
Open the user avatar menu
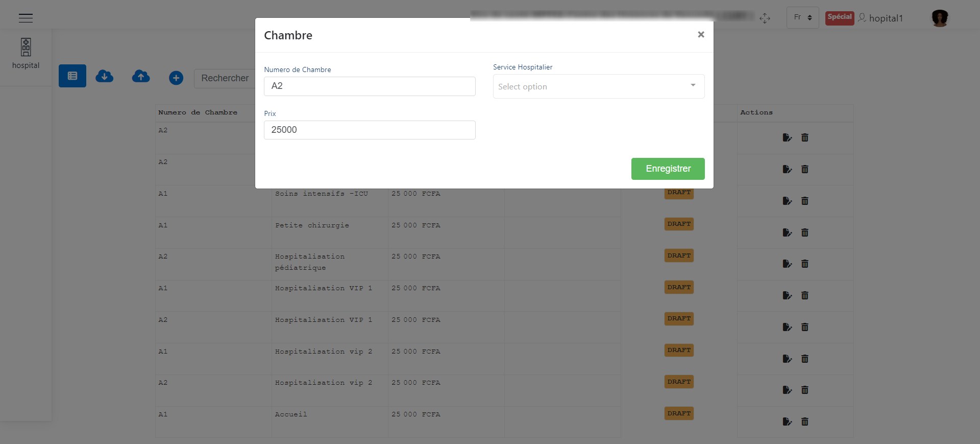(x=940, y=18)
